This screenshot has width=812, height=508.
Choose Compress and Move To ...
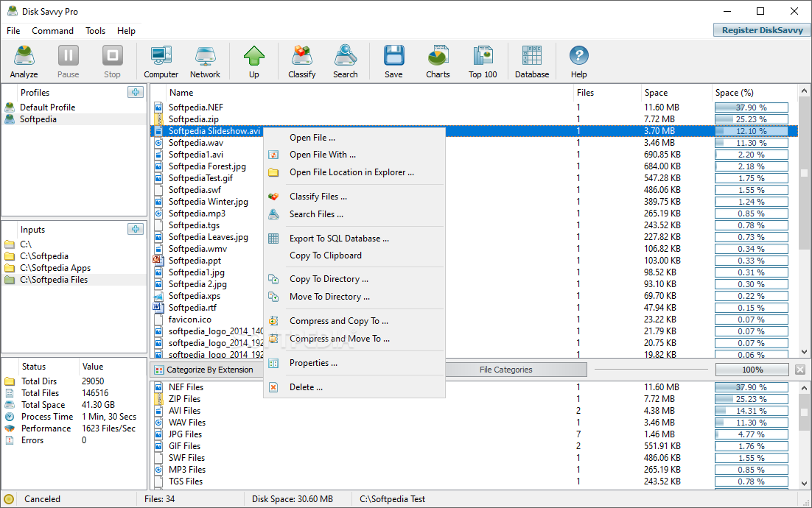pyautogui.click(x=354, y=339)
